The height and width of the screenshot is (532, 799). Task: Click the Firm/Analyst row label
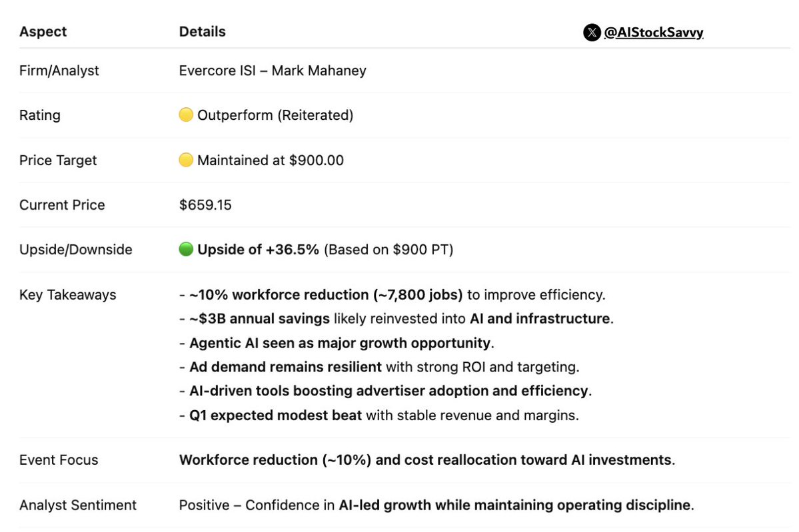click(x=59, y=71)
